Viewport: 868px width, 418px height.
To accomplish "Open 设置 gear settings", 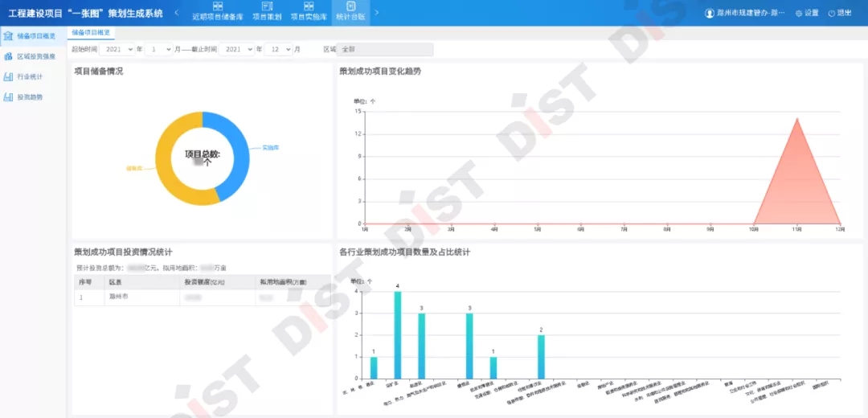I will coord(798,13).
